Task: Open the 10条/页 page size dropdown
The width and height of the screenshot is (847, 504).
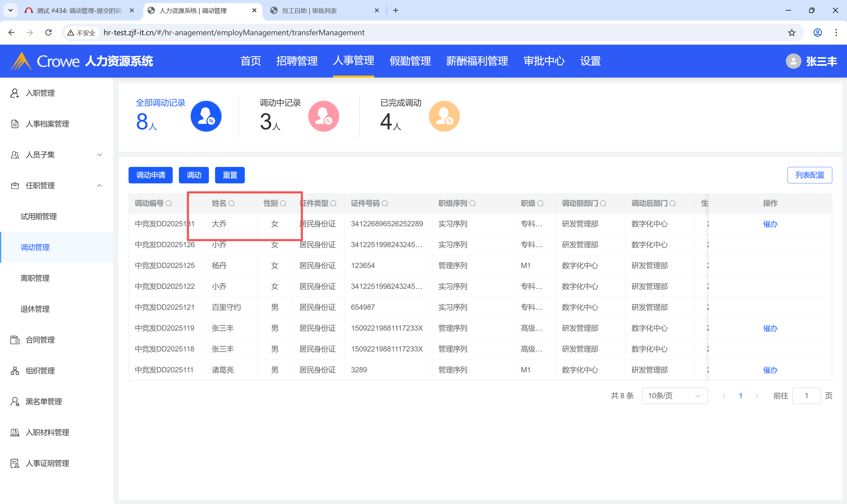Action: tap(674, 396)
